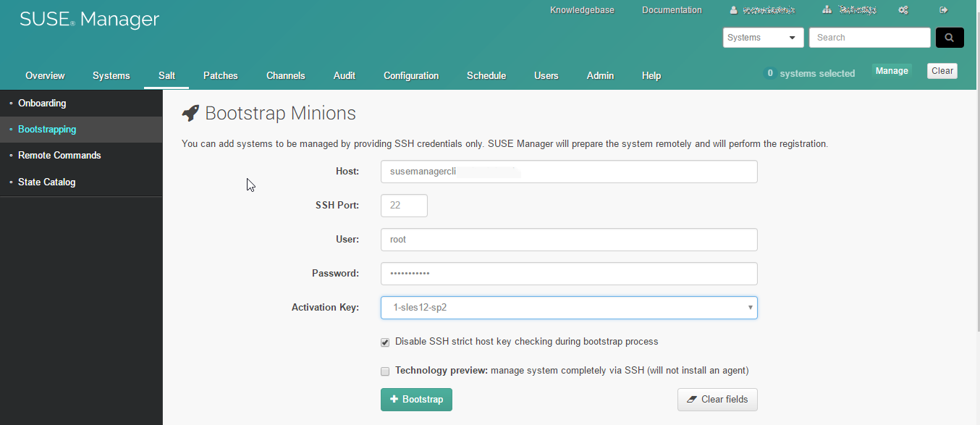Click the rocket icon beside Bootstrap Minions
The height and width of the screenshot is (425, 980).
tap(190, 113)
